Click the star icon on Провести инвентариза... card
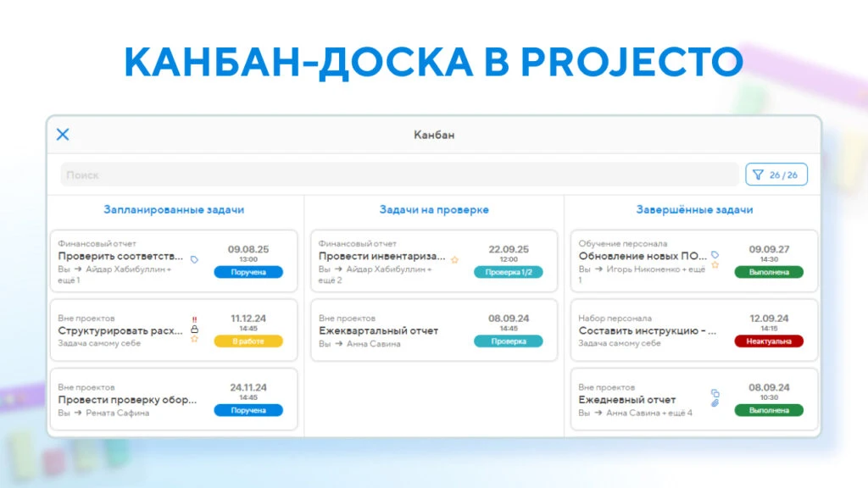The image size is (868, 488). (454, 259)
